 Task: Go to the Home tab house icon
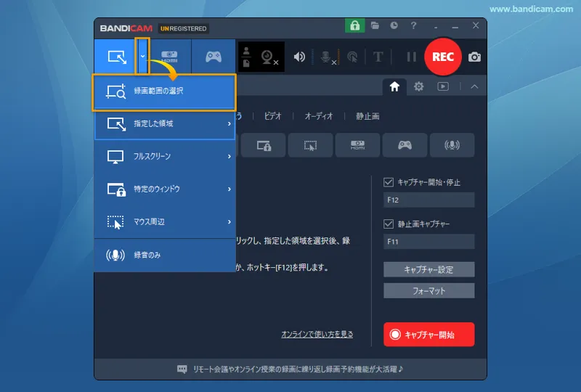[x=394, y=86]
